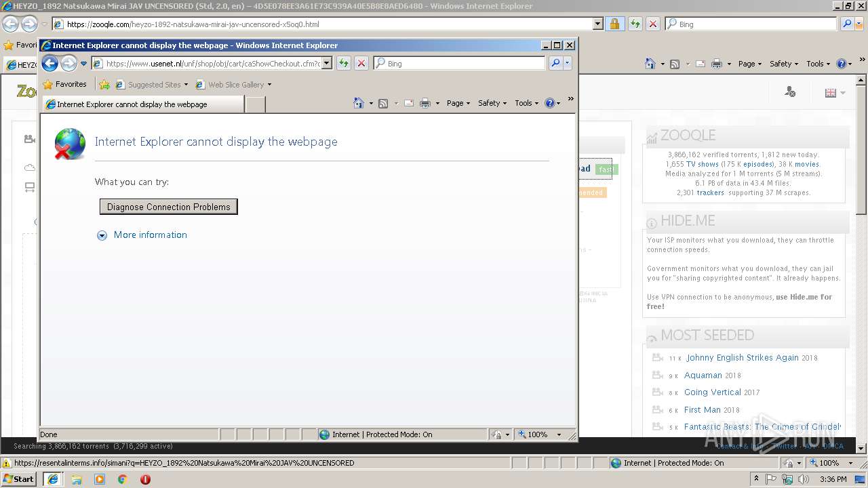This screenshot has width=868, height=488.
Task: Click First Man link
Action: coord(702,410)
